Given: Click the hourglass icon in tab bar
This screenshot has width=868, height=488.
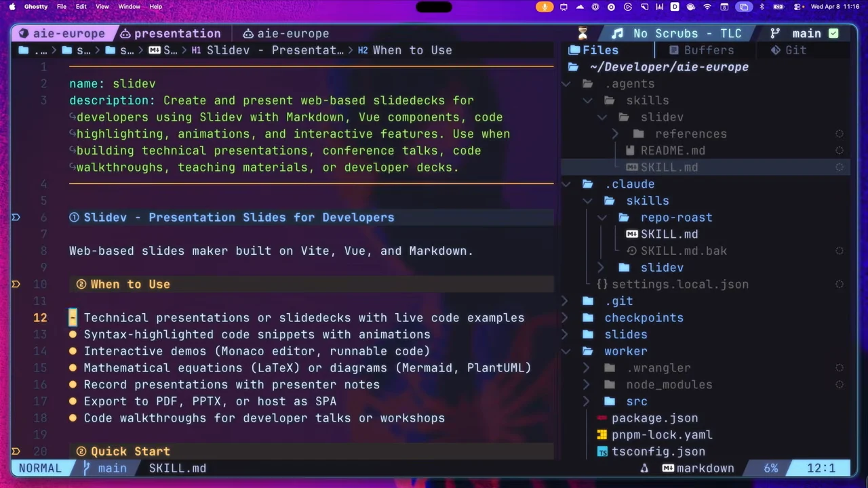Looking at the screenshot, I should pos(583,33).
